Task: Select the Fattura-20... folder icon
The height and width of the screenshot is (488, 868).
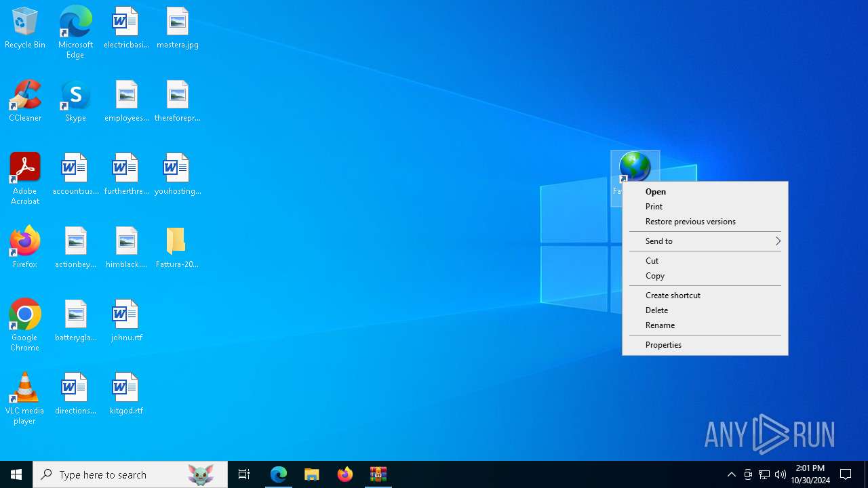Action: 177,248
